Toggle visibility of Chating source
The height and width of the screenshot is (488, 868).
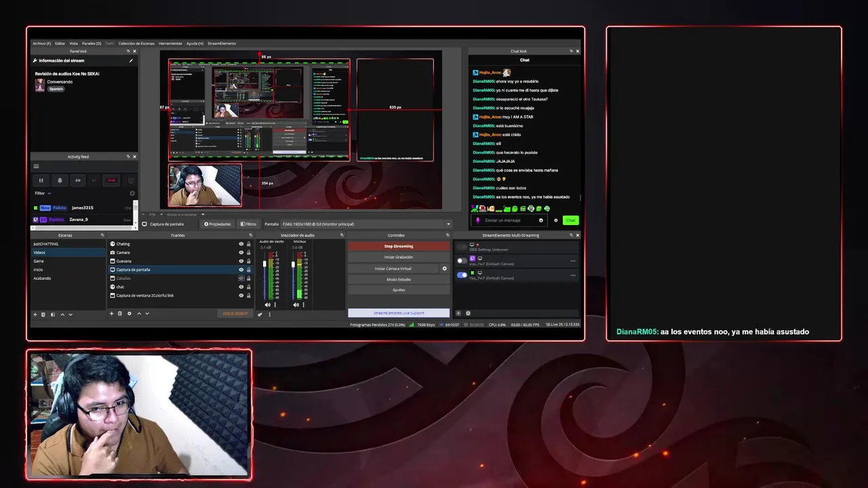click(241, 244)
